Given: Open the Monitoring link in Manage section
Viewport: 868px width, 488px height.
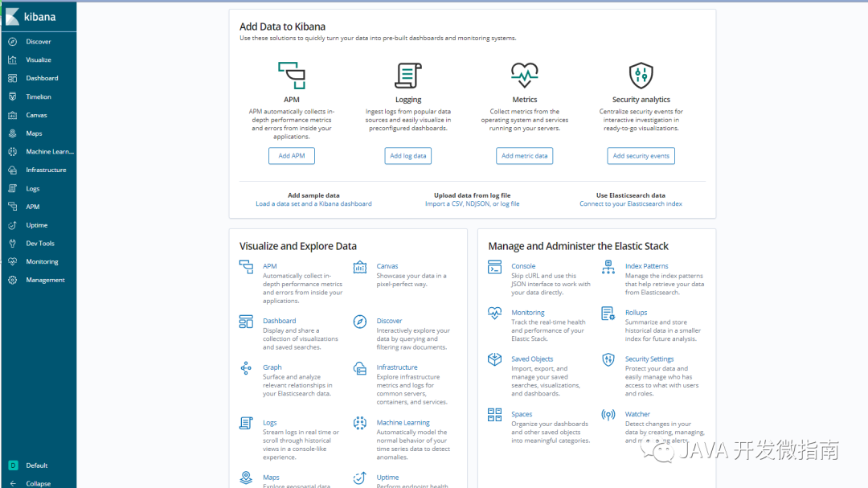Looking at the screenshot, I should 527,313.
